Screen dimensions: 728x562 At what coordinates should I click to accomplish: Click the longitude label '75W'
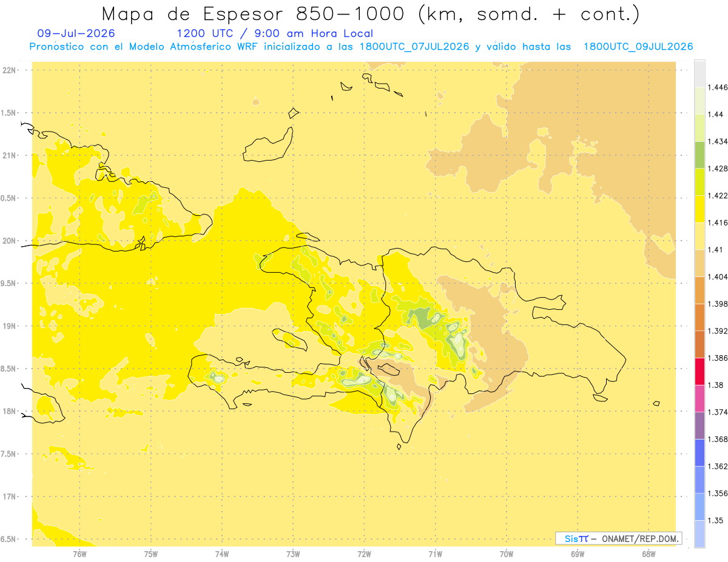point(151,554)
